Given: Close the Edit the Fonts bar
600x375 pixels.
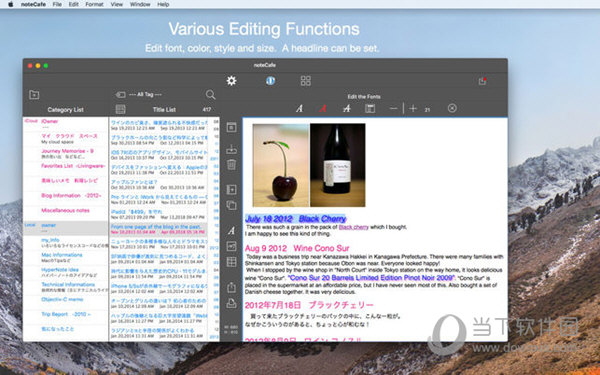Looking at the screenshot, I should coord(452,108).
